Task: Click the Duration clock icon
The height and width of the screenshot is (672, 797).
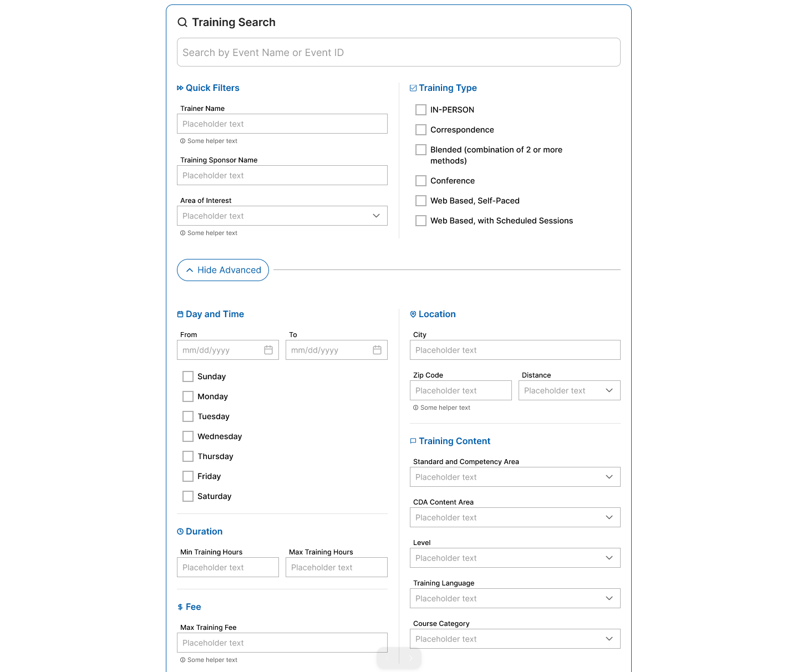Action: pos(180,531)
